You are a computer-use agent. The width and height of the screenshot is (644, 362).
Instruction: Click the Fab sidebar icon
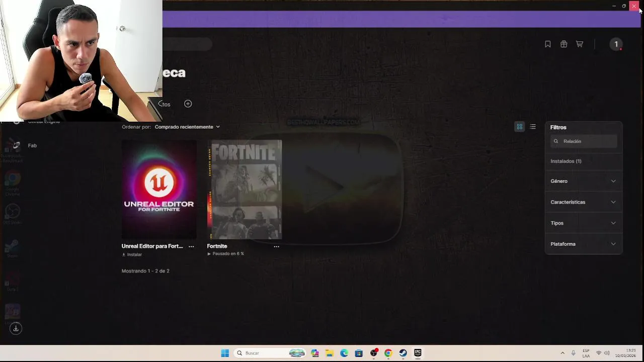(x=16, y=145)
